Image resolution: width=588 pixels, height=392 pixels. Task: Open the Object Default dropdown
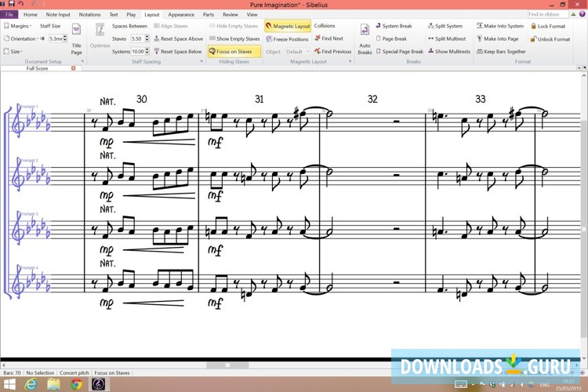tap(297, 52)
